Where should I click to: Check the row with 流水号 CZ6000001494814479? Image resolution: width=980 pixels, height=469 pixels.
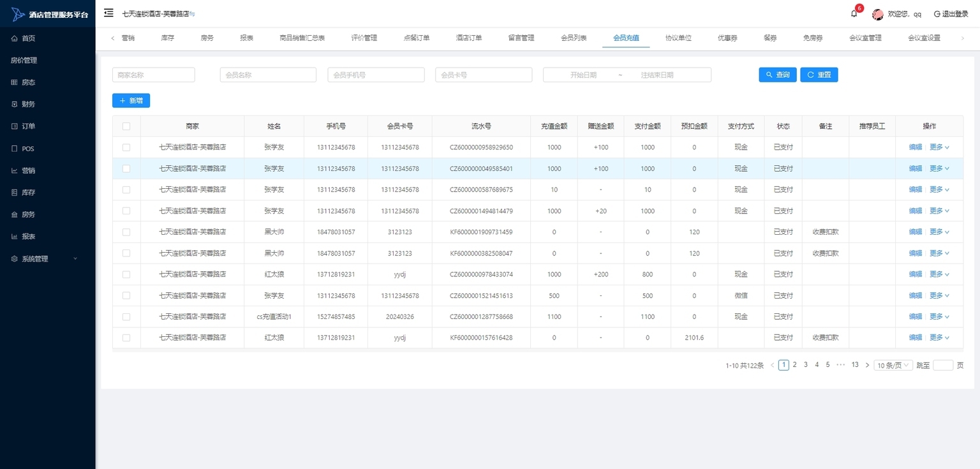coord(126,211)
